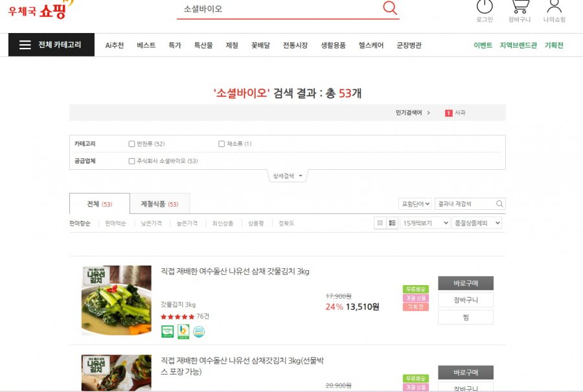Open product title 삼채갓김치 3kg(선물박스 포장 가능)
The width and height of the screenshot is (583, 392).
click(x=242, y=366)
